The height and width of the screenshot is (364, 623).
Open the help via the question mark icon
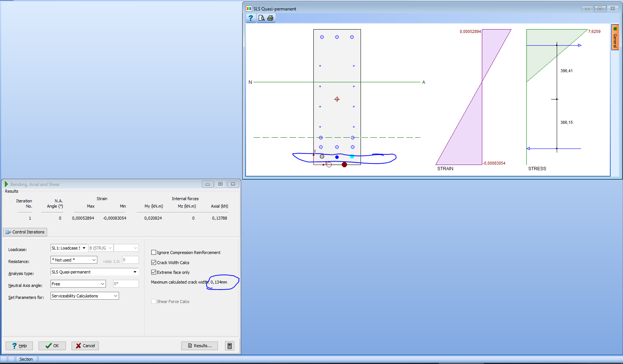250,18
